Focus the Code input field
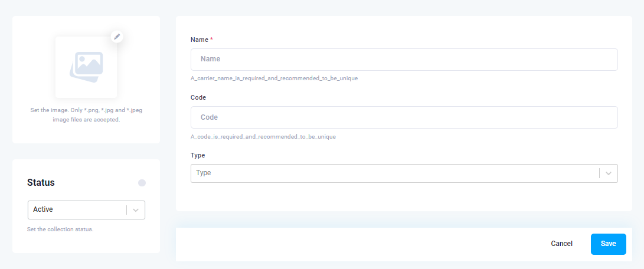This screenshot has height=269, width=644. [x=404, y=117]
